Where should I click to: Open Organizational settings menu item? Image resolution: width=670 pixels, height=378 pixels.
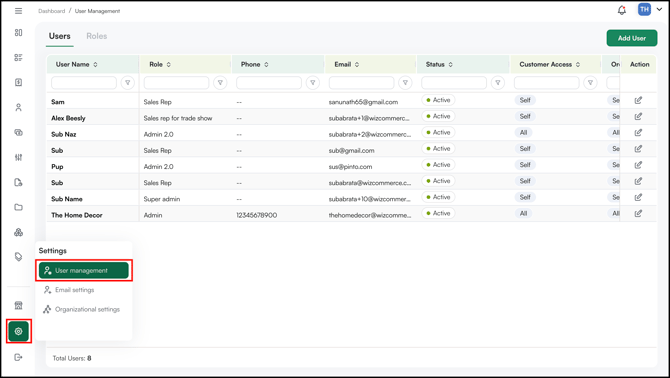(82, 309)
